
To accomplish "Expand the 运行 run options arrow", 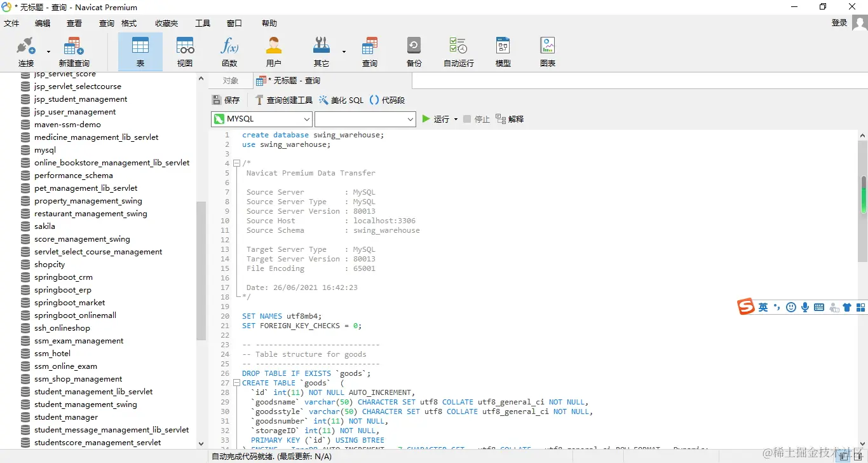I will 456,120.
